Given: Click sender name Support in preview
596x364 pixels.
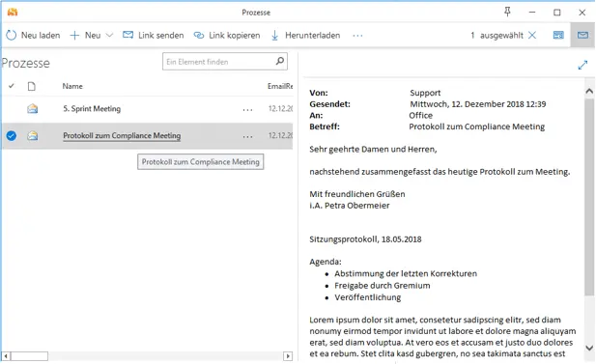Looking at the screenshot, I should pyautogui.click(x=425, y=93).
